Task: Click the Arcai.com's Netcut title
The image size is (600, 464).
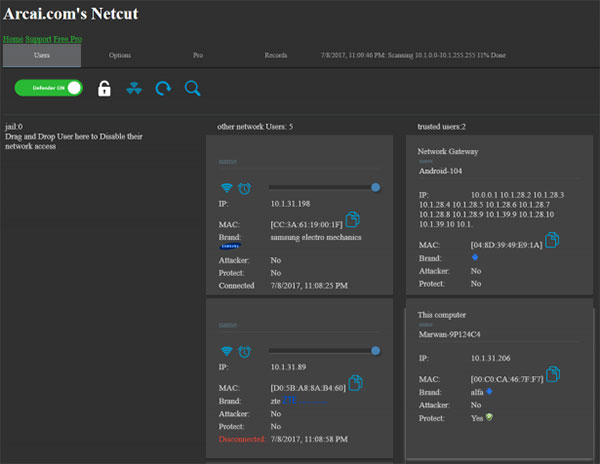Action: [71, 14]
